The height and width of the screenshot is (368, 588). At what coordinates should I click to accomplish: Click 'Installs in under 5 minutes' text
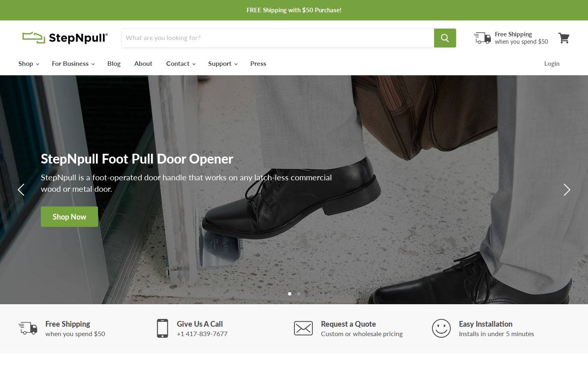point(497,334)
